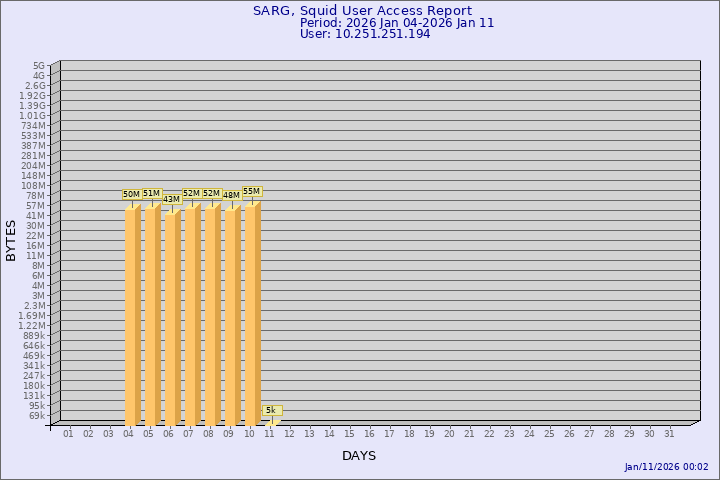The height and width of the screenshot is (480, 720).
Task: Click the Jan/11/2026 00:02 timestamp
Action: click(x=666, y=467)
